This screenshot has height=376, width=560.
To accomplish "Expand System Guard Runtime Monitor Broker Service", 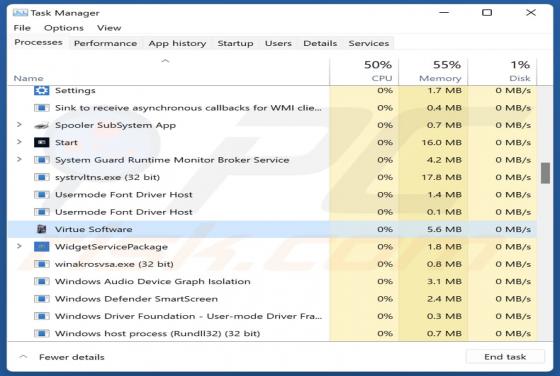I will [x=19, y=159].
